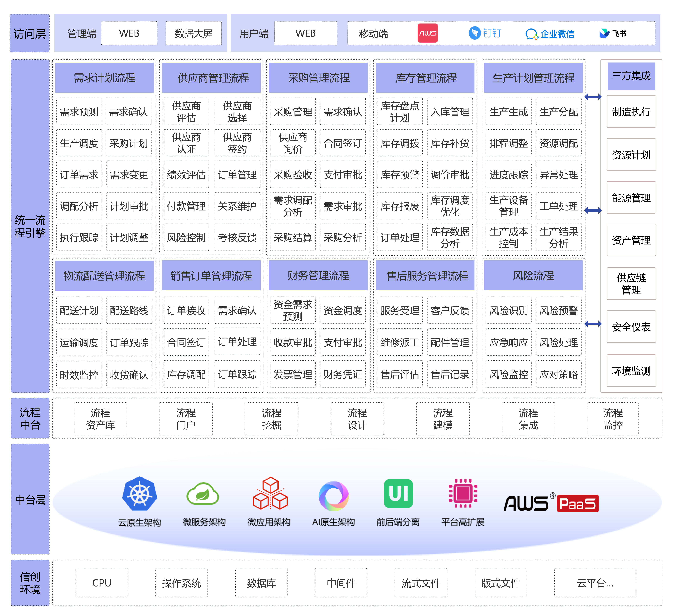Select the 财务管理流程 header
Image resolution: width=676 pixels, height=616 pixels.
pos(318,276)
